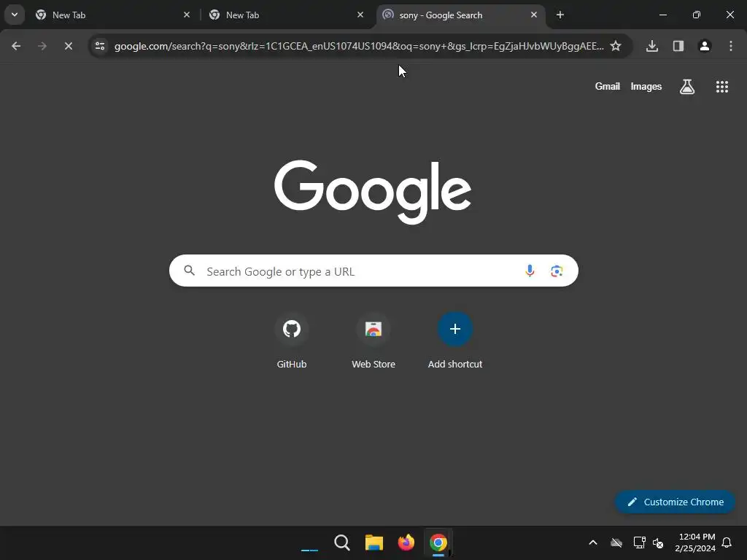The width and height of the screenshot is (747, 560).
Task: Open Search Labs flask icon
Action: [x=687, y=87]
